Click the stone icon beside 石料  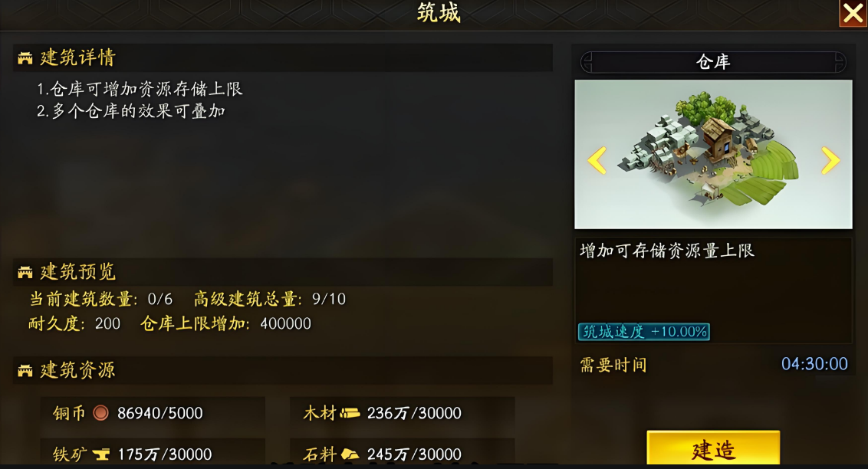350,454
